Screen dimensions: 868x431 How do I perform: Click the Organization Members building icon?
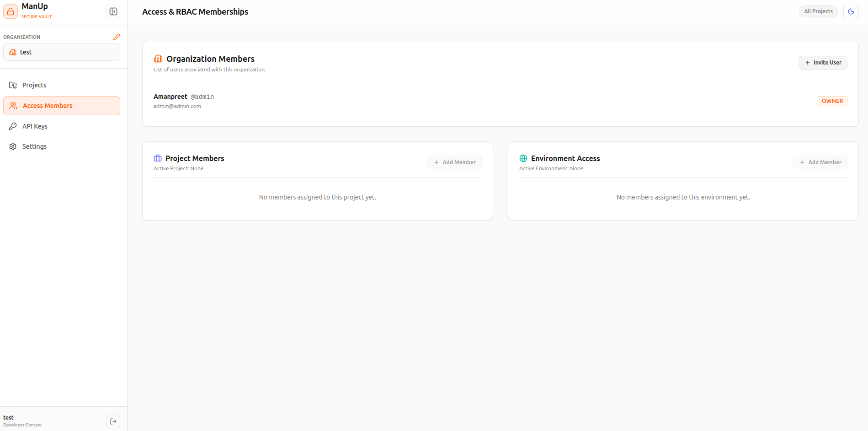158,59
